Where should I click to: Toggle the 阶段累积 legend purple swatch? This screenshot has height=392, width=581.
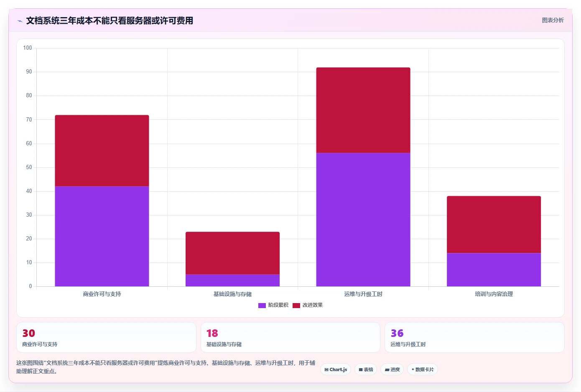point(262,305)
